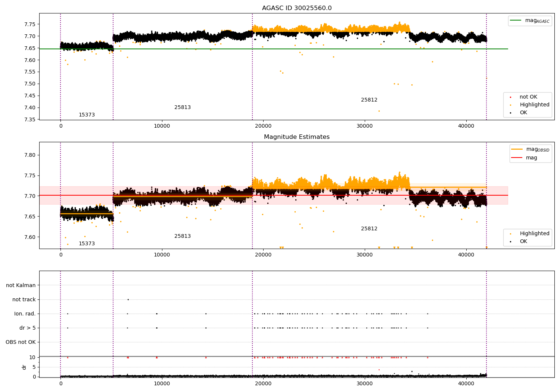The image size is (560, 392).
Task: Click obsid label 15373 in the top plot
Action: coord(87,115)
